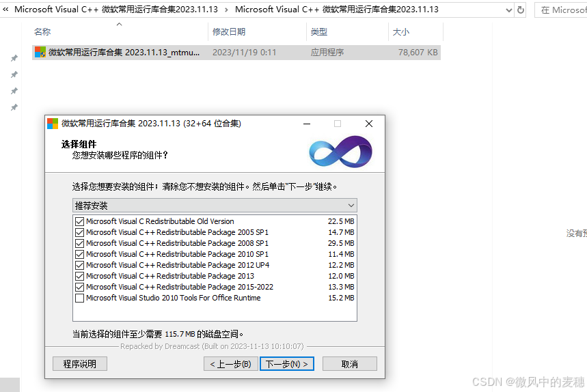This screenshot has width=587, height=392.
Task: Sort files by 名称 column header
Action: (120, 32)
